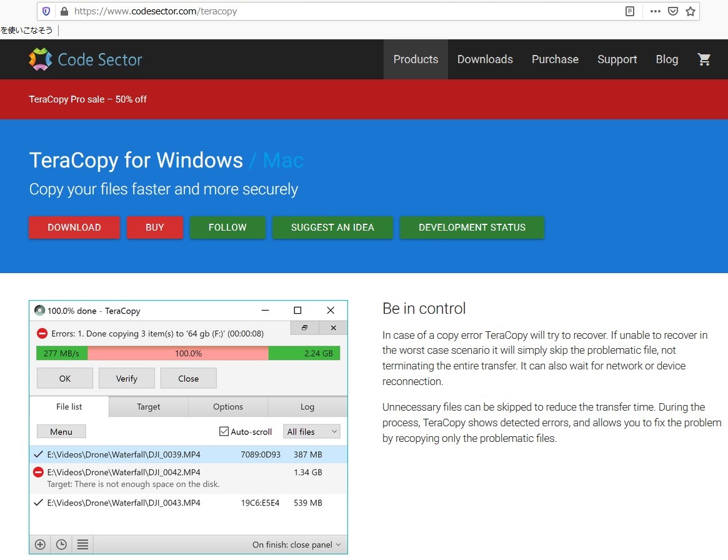Click the 277 MB/s speed readout

click(x=61, y=353)
